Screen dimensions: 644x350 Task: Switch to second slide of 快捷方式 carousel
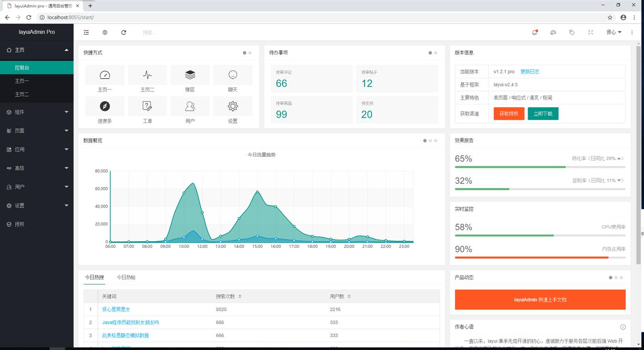250,53
